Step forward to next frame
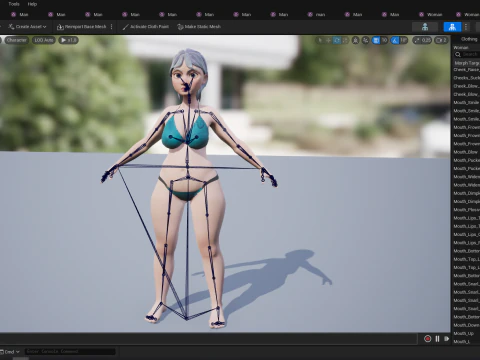Screen dimensions: 480x360 tap(447, 339)
